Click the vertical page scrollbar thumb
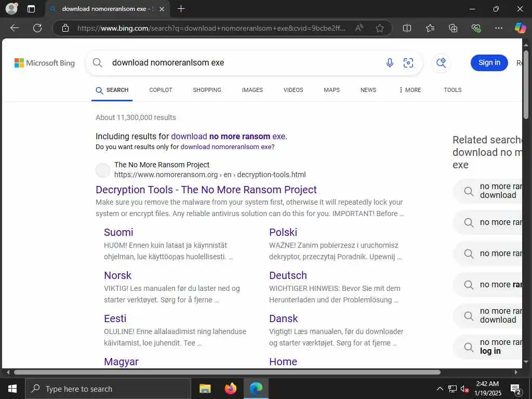 click(x=526, y=85)
